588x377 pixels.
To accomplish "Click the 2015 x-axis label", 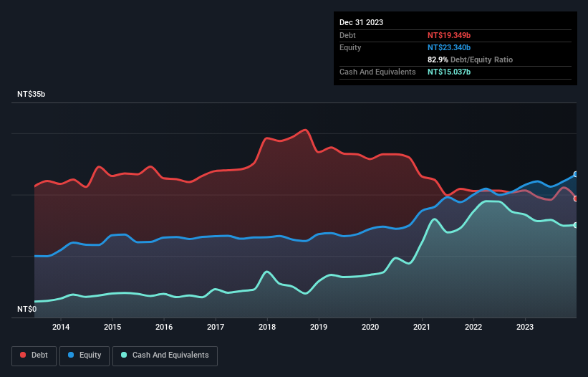I will tap(112, 327).
